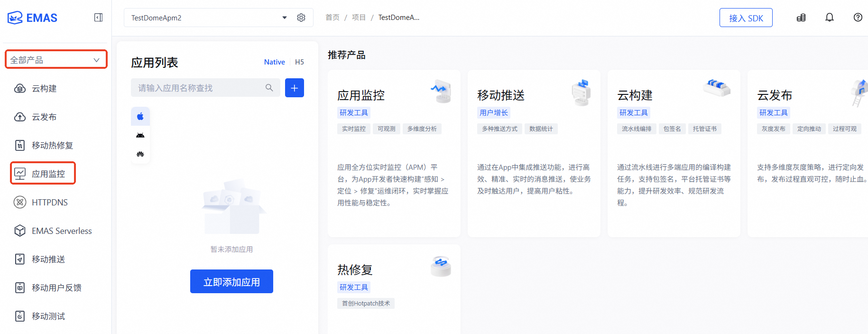This screenshot has height=334, width=868.
Task: Open 应用监控 in the sidebar
Action: pos(48,174)
